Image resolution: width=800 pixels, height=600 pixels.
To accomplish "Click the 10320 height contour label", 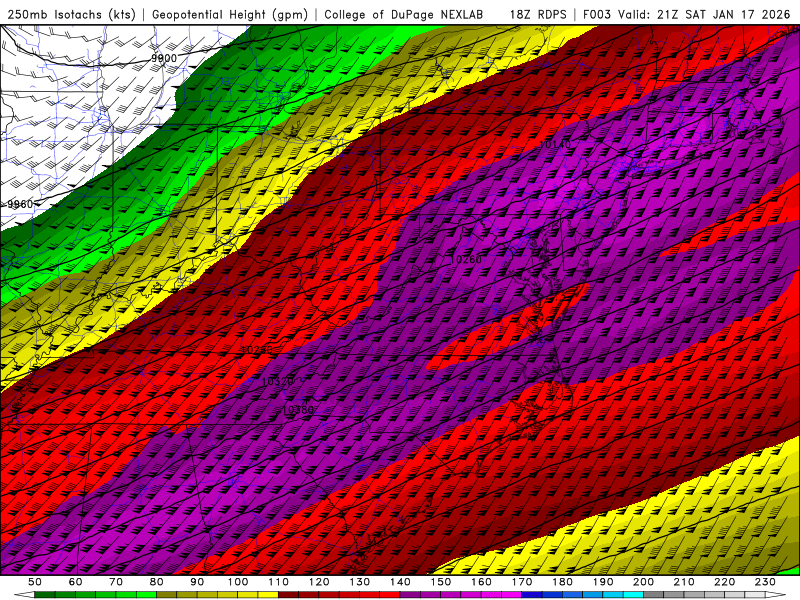I will 278,381.
